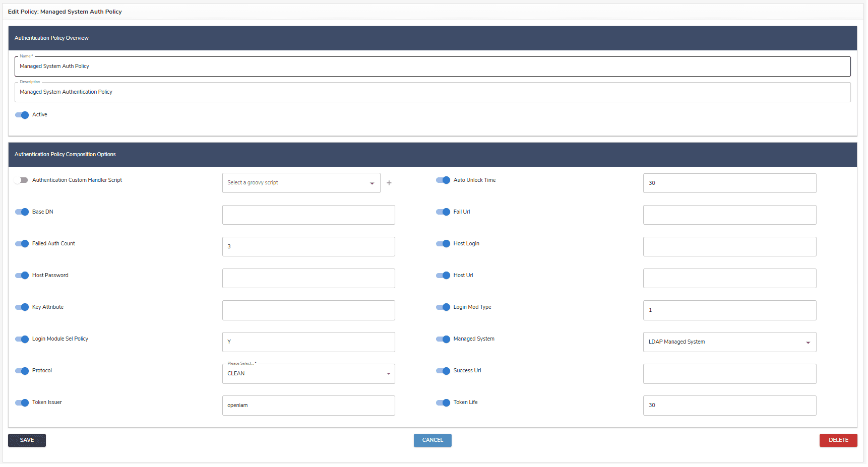Open the LDAP Managed System dropdown
Viewport: 868px width, 467px height.
click(x=729, y=342)
